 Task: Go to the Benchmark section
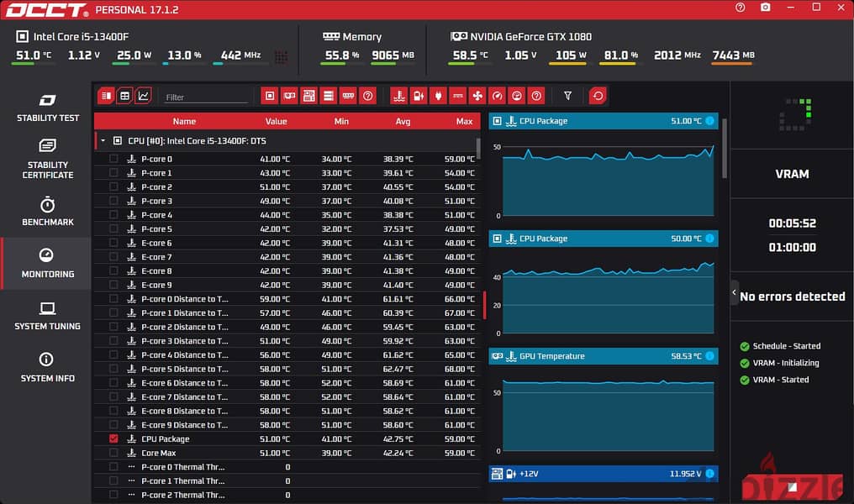tap(47, 212)
